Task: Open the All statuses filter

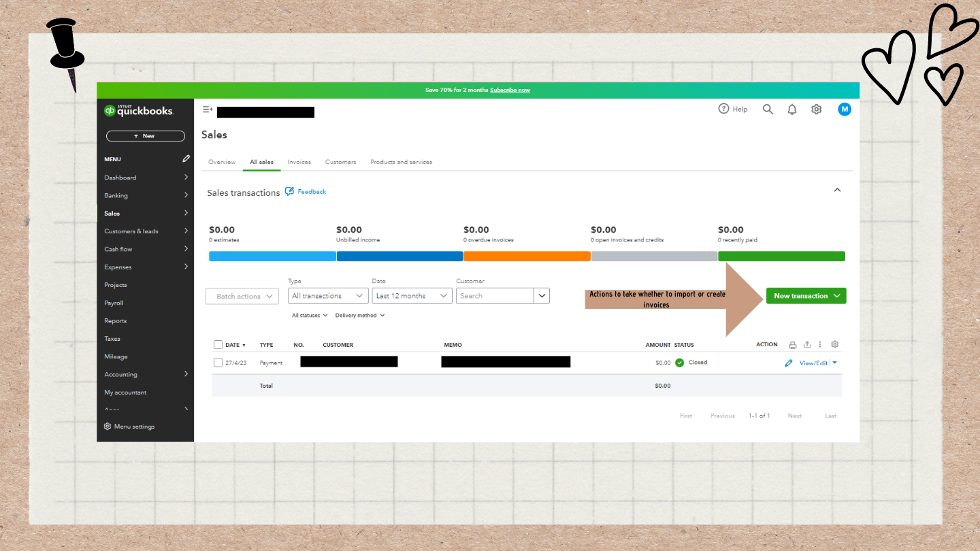Action: (310, 315)
